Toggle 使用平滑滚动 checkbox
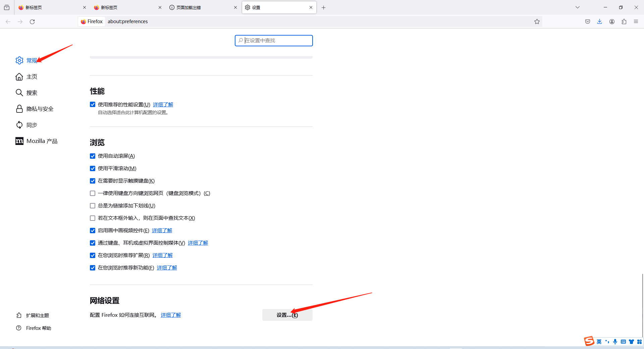The image size is (644, 349). click(93, 168)
